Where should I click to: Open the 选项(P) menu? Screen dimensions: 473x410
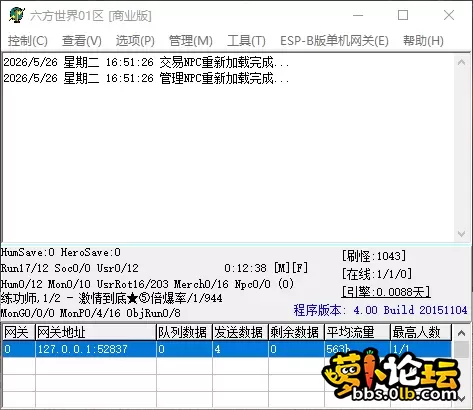pos(135,41)
